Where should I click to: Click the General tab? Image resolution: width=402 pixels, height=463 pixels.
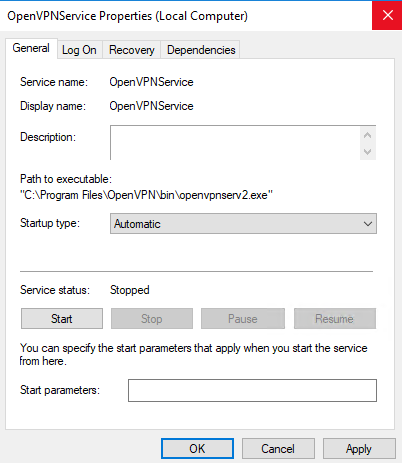tap(31, 48)
